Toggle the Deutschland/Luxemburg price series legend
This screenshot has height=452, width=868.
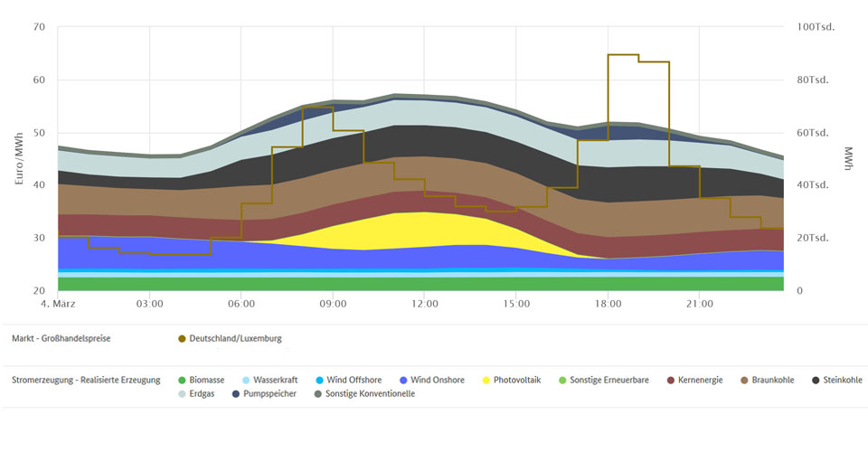[230, 338]
